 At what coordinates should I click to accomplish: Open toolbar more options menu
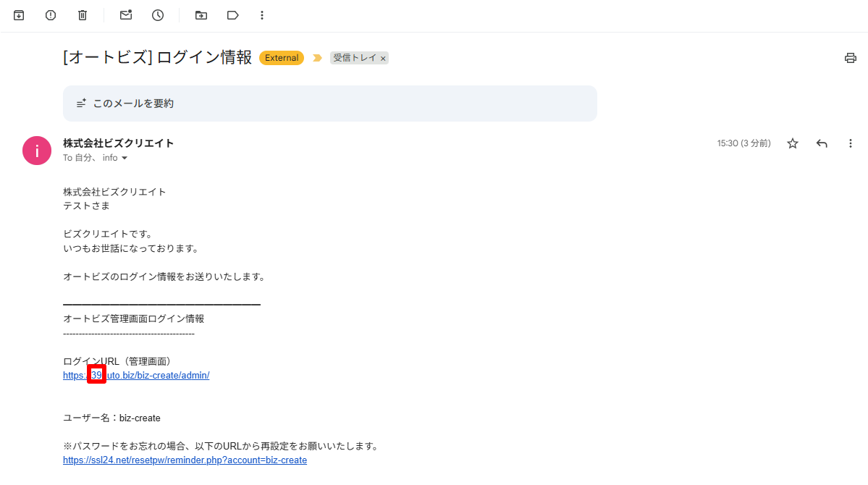tap(262, 15)
